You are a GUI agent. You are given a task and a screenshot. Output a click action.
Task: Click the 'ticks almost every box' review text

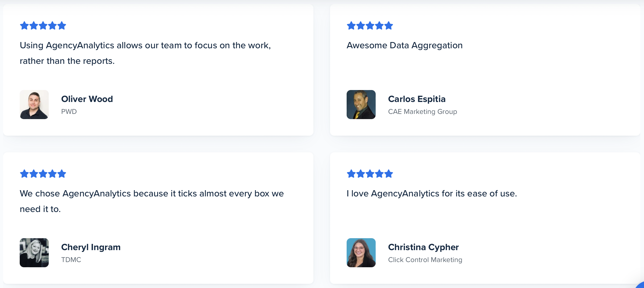click(152, 201)
